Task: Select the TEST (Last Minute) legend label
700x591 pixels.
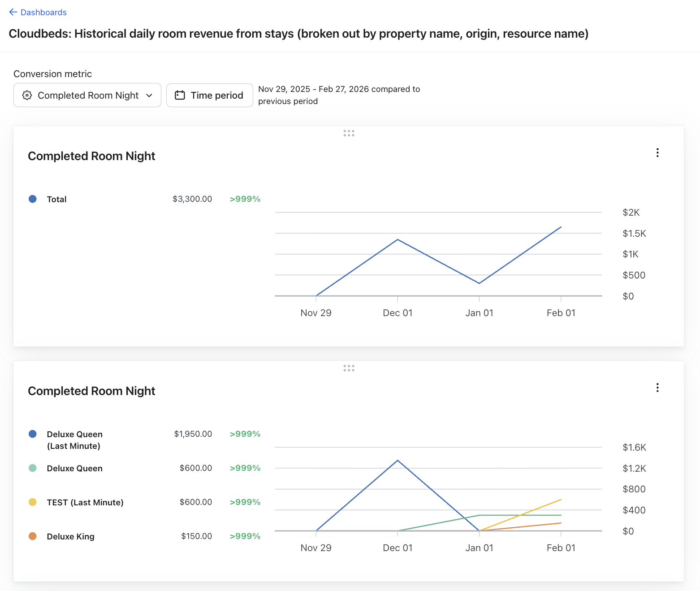Action: pos(85,502)
